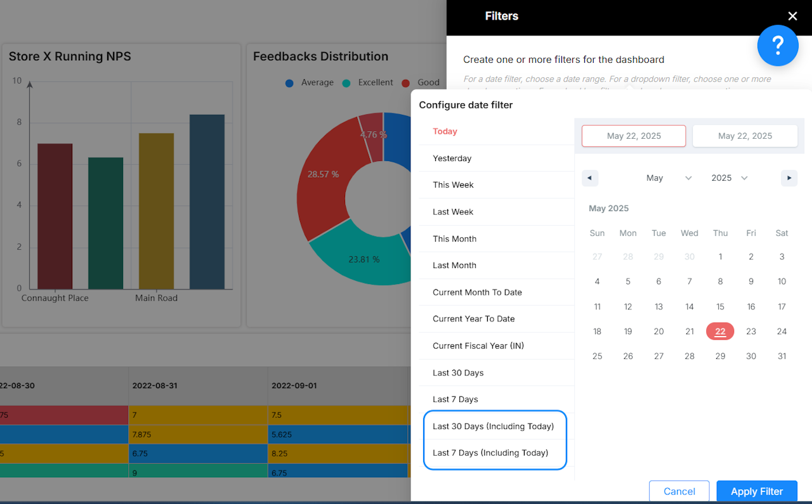Select highlighted date 22 in calendar

(x=720, y=332)
